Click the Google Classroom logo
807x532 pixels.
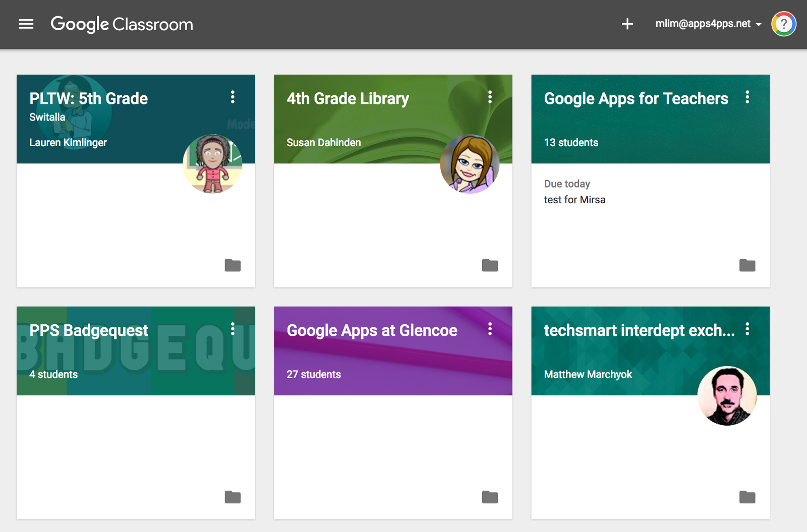click(121, 24)
